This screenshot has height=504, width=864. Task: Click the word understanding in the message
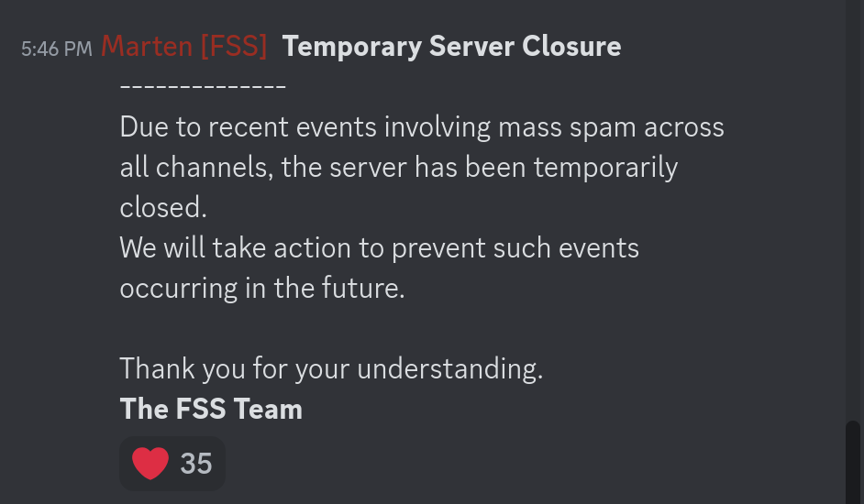[x=449, y=368]
